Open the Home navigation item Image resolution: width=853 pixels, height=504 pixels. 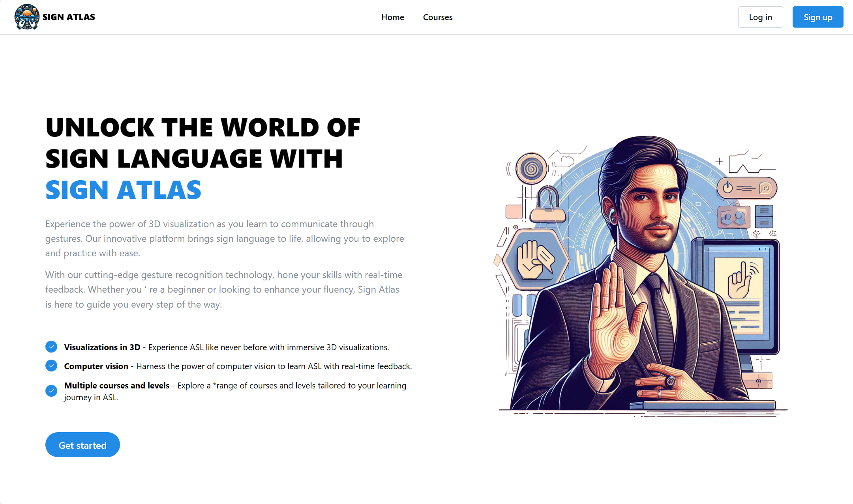click(392, 17)
